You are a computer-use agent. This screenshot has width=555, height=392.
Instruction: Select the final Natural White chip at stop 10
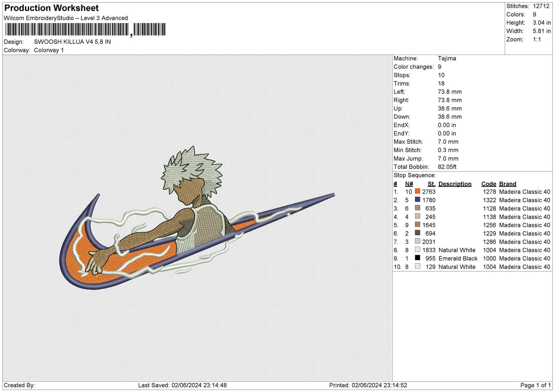pyautogui.click(x=418, y=267)
